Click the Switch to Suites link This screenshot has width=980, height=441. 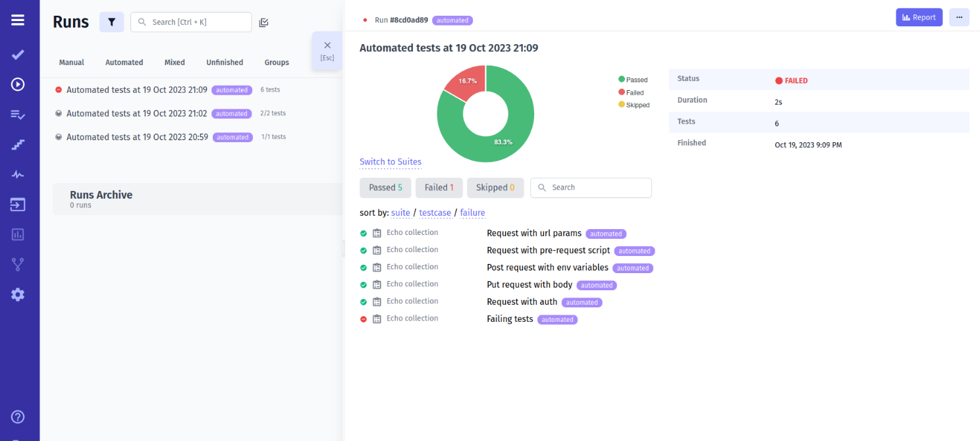pyautogui.click(x=391, y=161)
